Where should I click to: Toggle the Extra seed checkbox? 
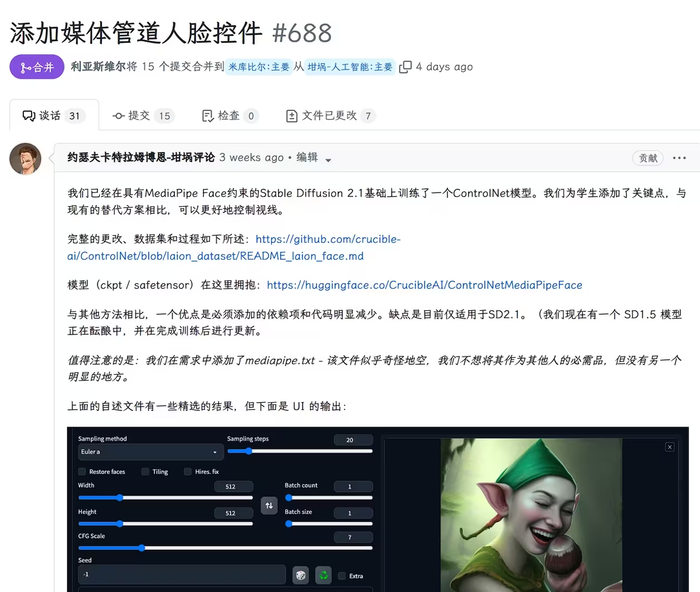click(x=342, y=576)
